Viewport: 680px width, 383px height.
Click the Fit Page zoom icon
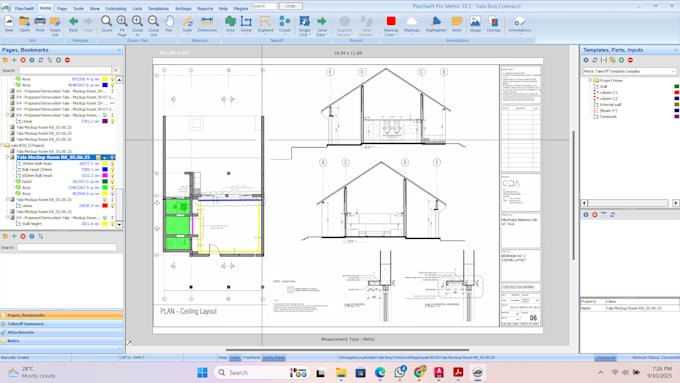point(122,21)
